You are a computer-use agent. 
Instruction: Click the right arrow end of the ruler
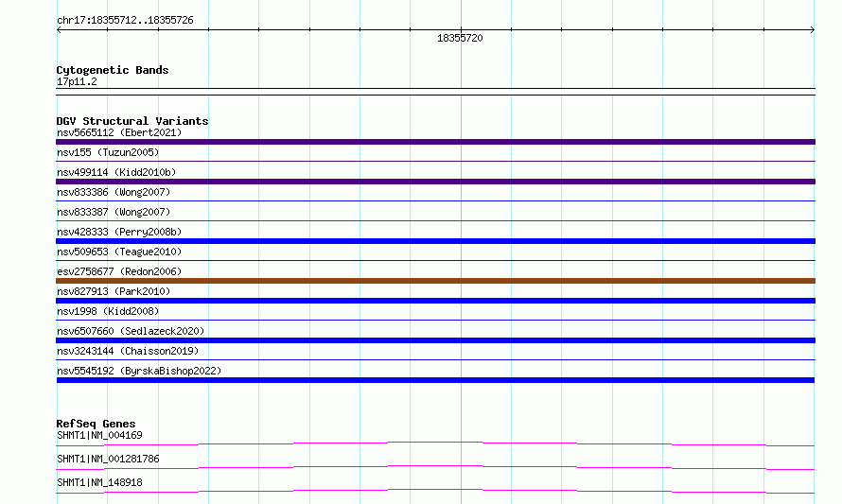(x=813, y=30)
